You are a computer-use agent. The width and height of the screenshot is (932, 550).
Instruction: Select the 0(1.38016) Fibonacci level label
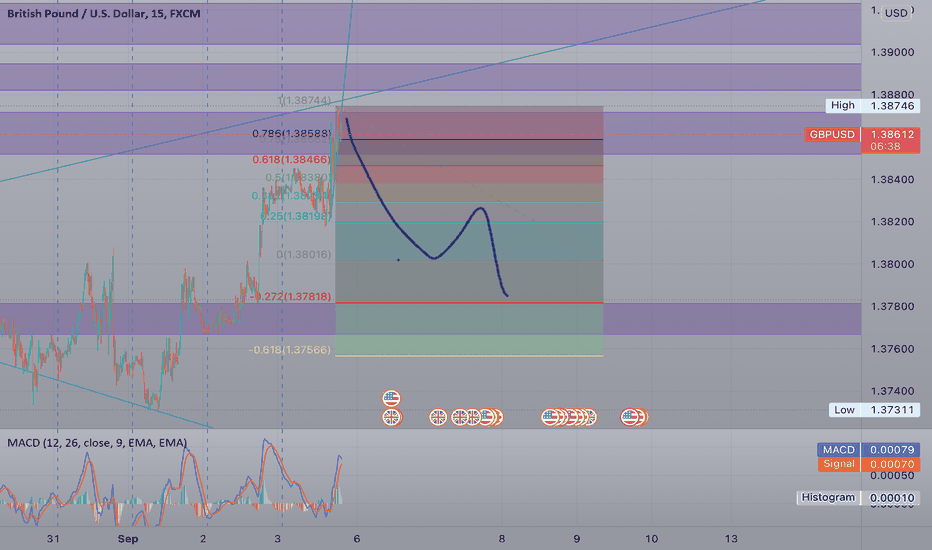[304, 254]
